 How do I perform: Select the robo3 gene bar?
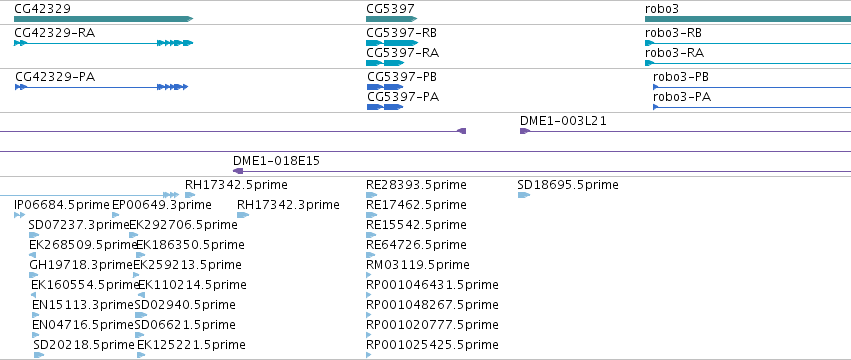748,19
